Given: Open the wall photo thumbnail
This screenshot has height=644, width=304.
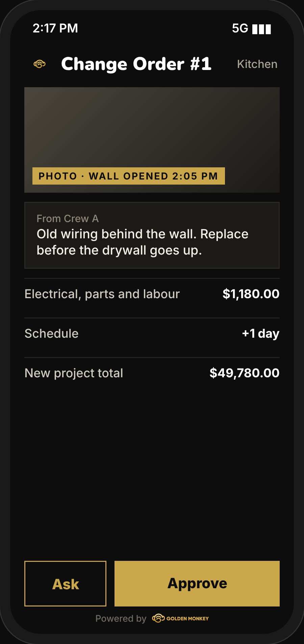Looking at the screenshot, I should click(x=152, y=140).
